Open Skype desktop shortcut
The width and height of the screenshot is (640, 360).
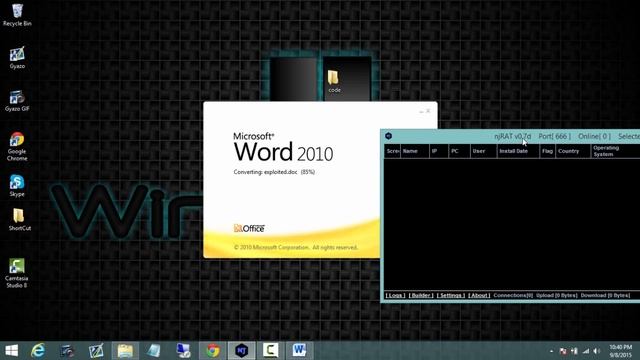point(17,186)
